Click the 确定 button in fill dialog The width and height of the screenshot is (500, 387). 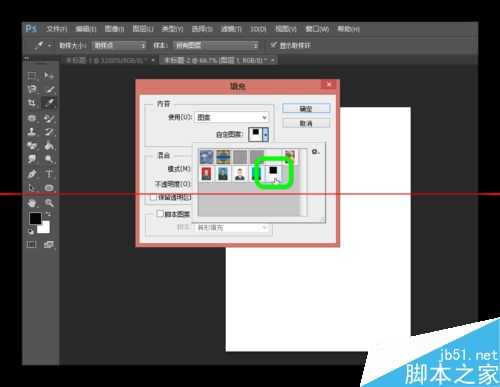coord(306,108)
